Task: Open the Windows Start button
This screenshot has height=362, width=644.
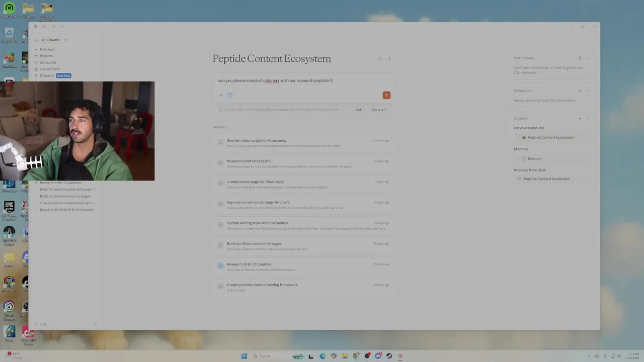Action: (244, 356)
